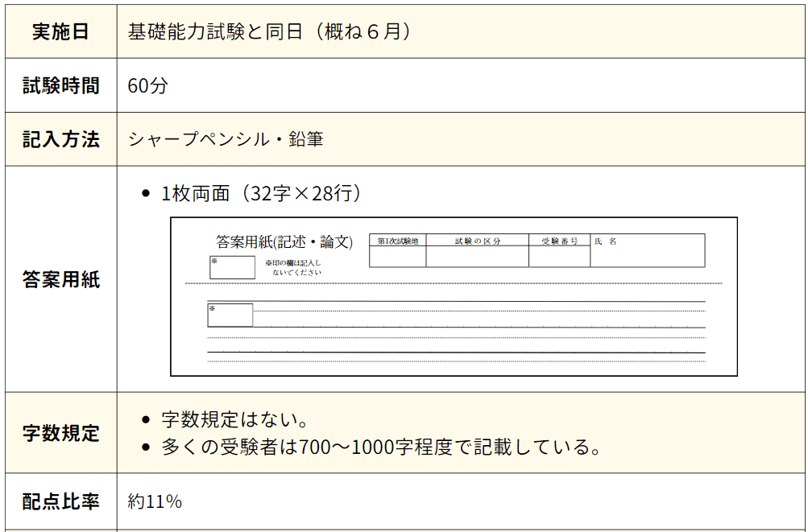Click the 約11% value
Viewport: 808px width, 532px height.
tap(155, 501)
